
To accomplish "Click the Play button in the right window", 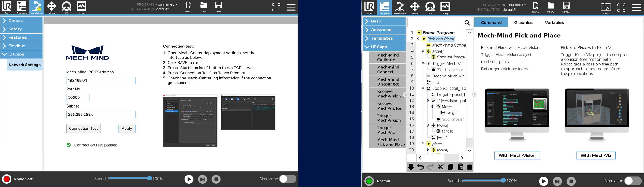I will [543, 181].
